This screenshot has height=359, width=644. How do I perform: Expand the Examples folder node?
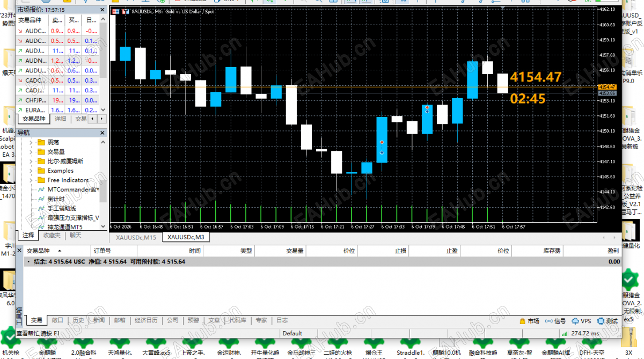[32, 171]
